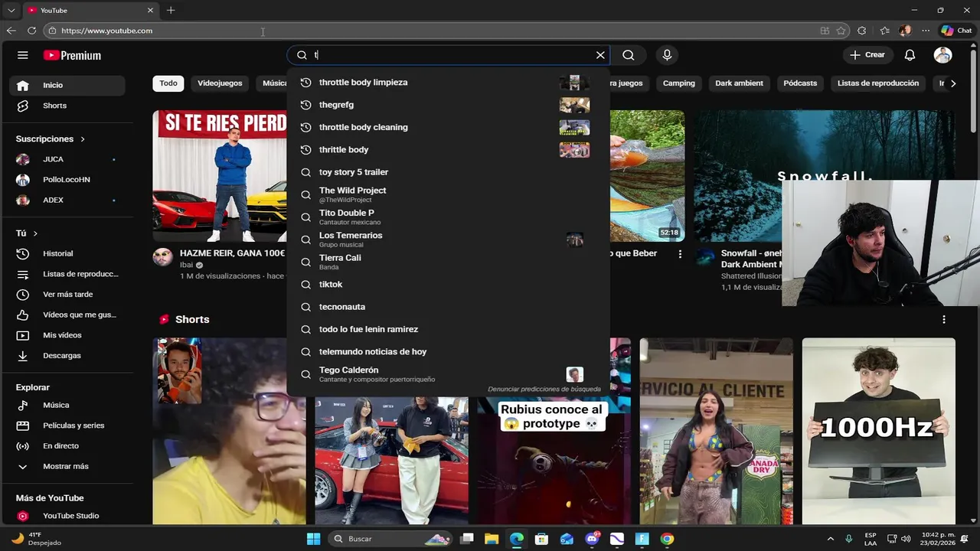Screen dimensions: 980x551
Task: Choose suggestion tiktok
Action: point(448,284)
